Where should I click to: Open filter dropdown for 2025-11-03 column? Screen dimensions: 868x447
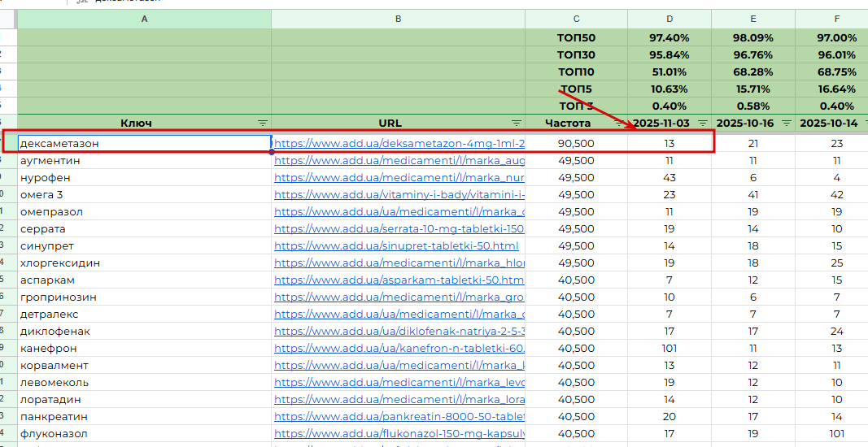(x=703, y=124)
